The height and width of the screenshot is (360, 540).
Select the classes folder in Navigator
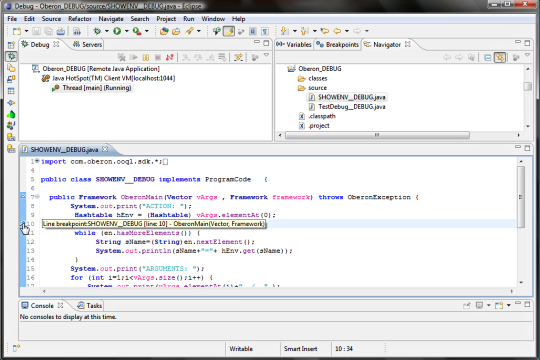312,78
